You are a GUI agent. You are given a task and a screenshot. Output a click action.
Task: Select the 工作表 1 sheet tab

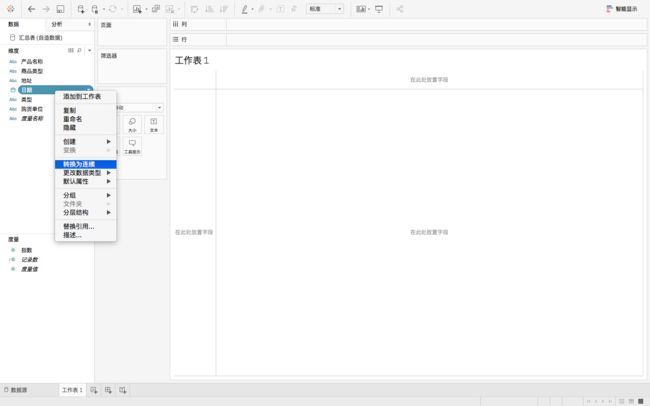(x=72, y=390)
